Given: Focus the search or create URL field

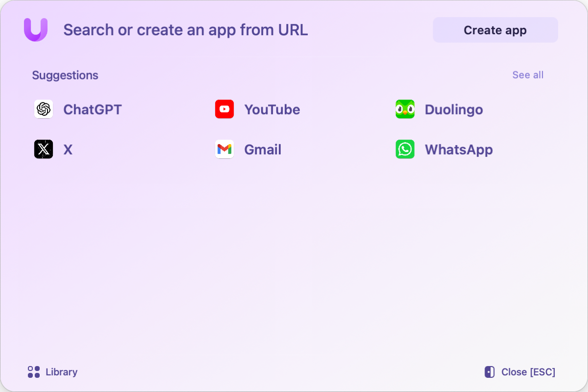Looking at the screenshot, I should [185, 30].
